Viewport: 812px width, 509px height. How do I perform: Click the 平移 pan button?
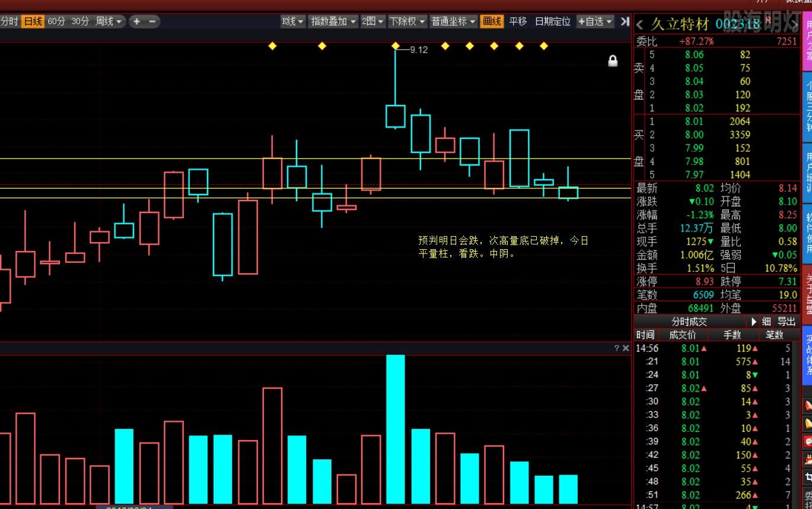tap(518, 21)
